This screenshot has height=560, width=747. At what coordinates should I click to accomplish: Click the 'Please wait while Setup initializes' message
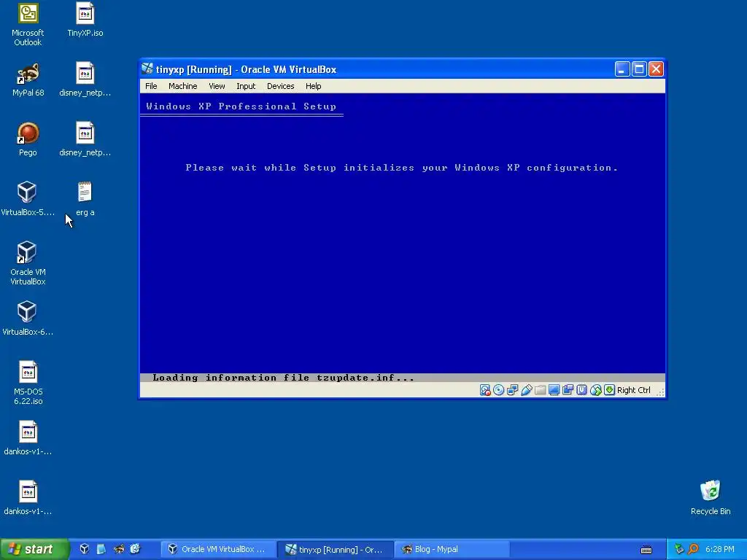[402, 168]
